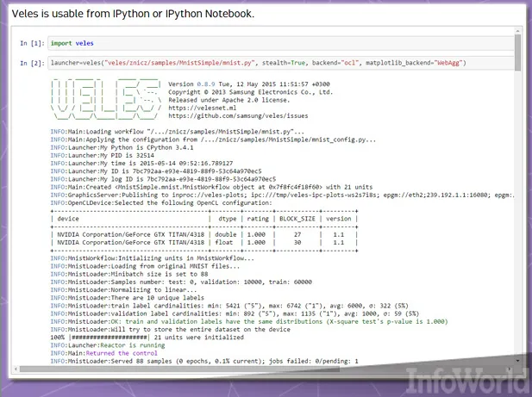Click the 'double' dtype table cell

point(226,234)
